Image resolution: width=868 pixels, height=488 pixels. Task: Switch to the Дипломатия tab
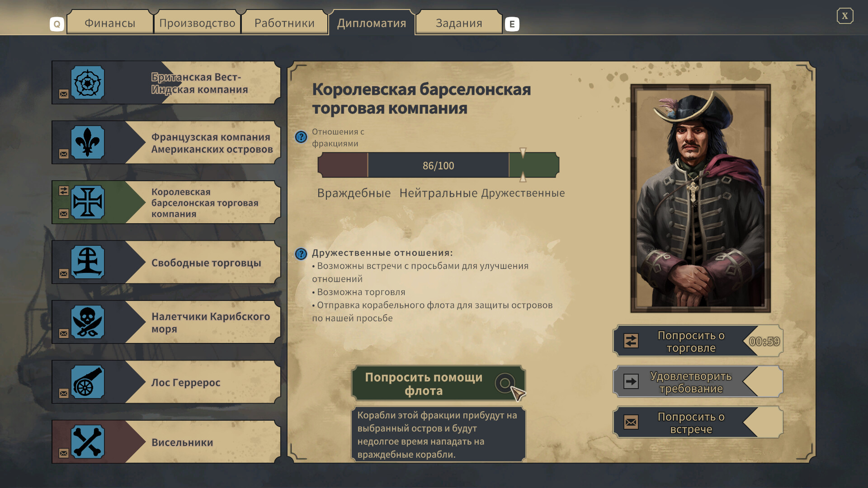(x=372, y=22)
